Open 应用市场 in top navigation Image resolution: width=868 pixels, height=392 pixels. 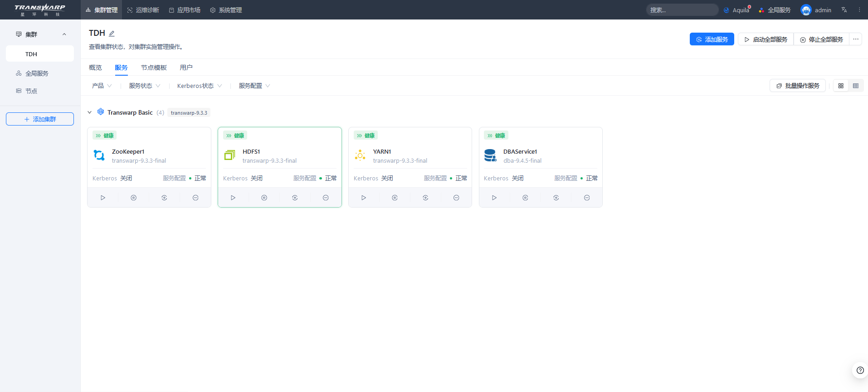tap(185, 10)
